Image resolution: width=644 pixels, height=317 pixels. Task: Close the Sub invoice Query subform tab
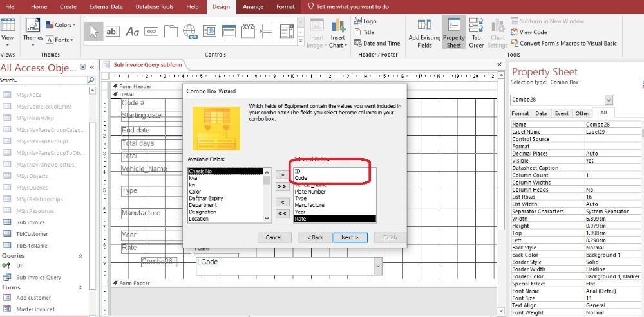(x=500, y=65)
